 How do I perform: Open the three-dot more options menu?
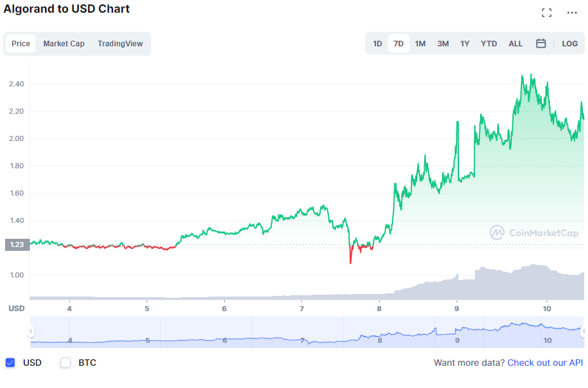572,13
